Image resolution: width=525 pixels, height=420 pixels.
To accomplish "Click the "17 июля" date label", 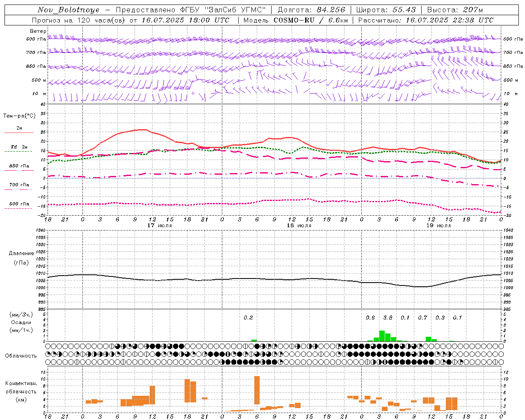I will 160,226.
